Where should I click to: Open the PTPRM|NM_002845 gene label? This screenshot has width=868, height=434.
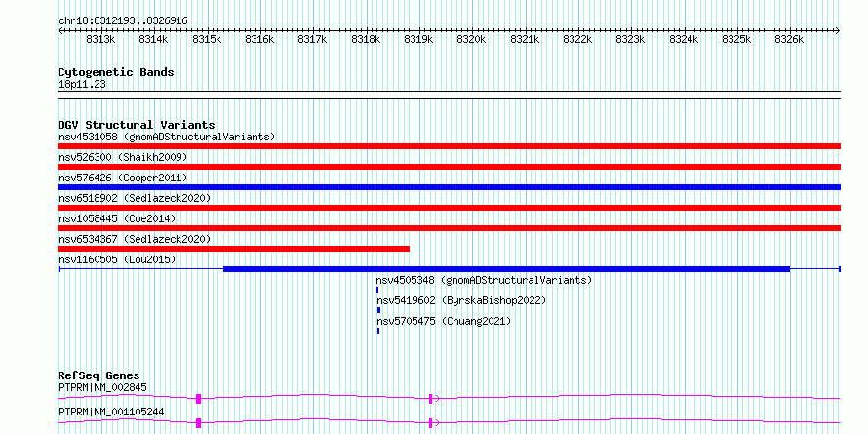[x=102, y=387]
